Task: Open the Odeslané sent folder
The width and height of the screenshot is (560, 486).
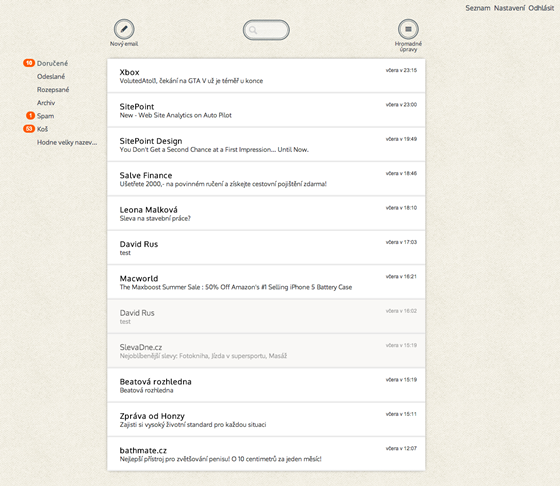Action: point(51,76)
